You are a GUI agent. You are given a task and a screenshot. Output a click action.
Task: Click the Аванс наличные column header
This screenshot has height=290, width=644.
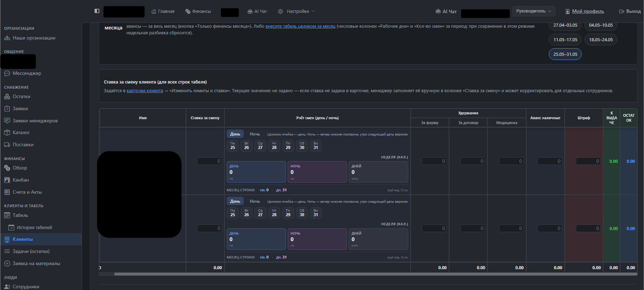click(x=545, y=118)
